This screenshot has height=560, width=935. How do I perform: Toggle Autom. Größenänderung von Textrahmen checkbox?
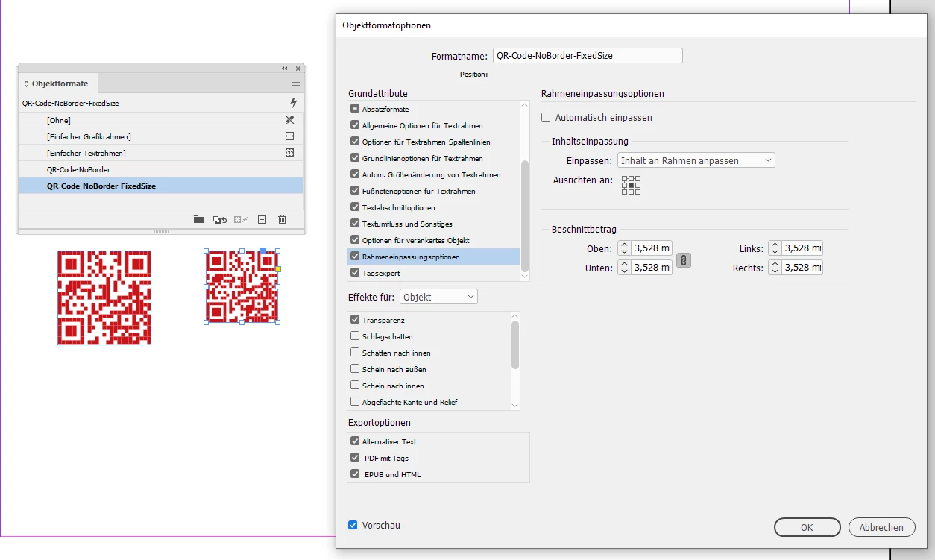pos(355,174)
